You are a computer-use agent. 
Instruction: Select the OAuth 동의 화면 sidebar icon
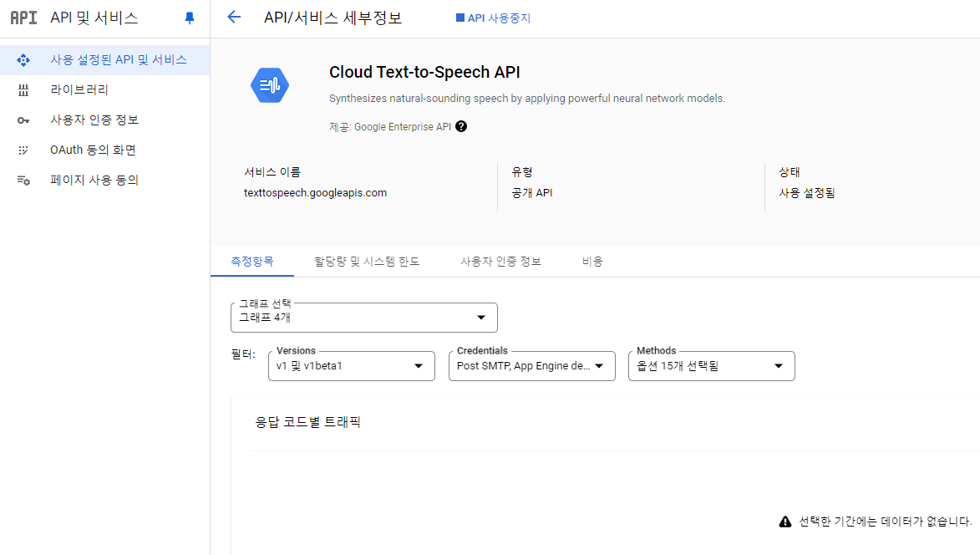pos(23,150)
